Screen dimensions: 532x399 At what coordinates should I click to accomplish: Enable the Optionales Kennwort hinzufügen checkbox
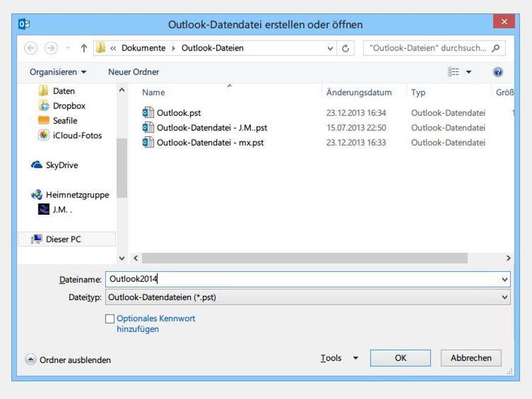[110, 319]
